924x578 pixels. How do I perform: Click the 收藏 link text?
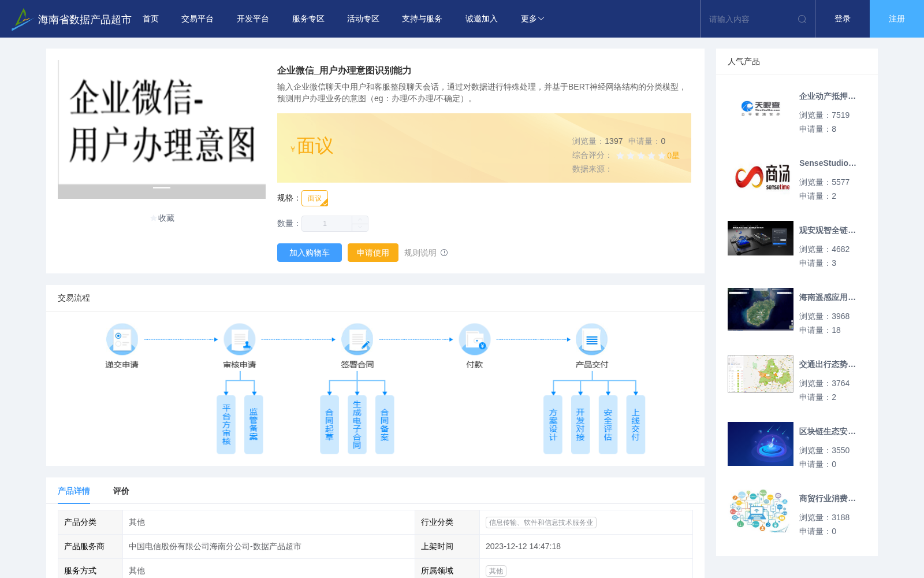(x=166, y=218)
